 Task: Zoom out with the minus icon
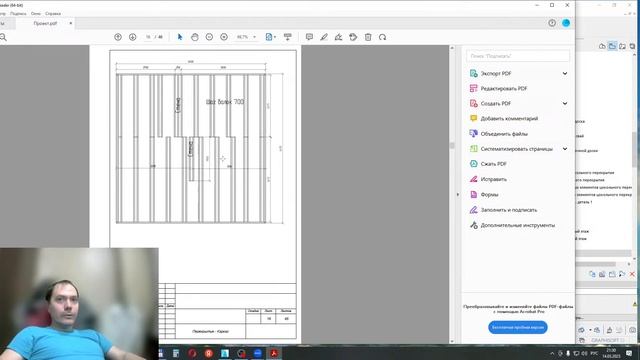pyautogui.click(x=209, y=37)
